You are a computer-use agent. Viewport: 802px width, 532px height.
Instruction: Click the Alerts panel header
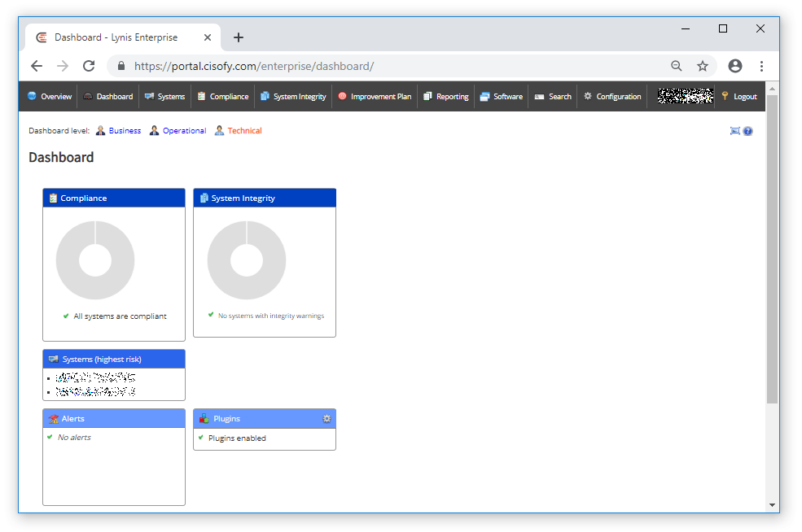pos(113,419)
